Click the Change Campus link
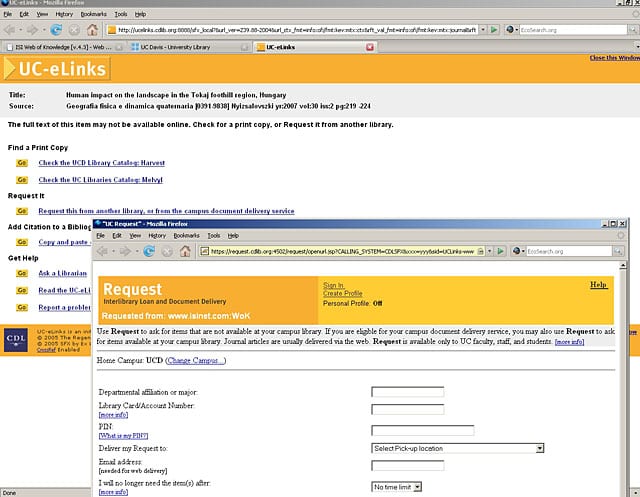Viewport: 640px width, 497px height. [195, 360]
